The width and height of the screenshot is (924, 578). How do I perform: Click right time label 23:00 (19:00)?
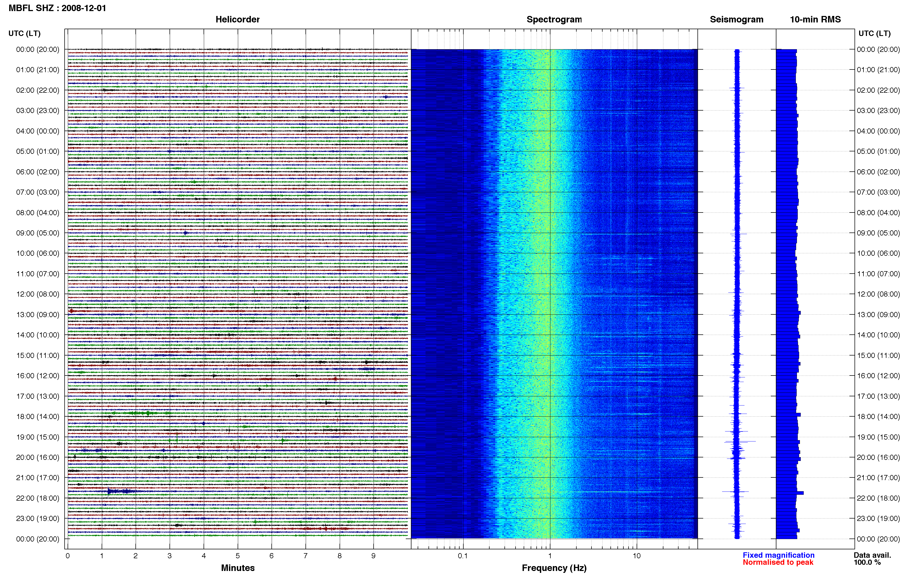(878, 518)
